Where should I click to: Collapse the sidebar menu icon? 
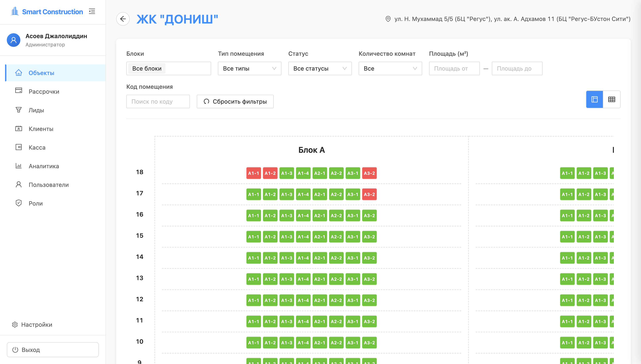pos(92,11)
